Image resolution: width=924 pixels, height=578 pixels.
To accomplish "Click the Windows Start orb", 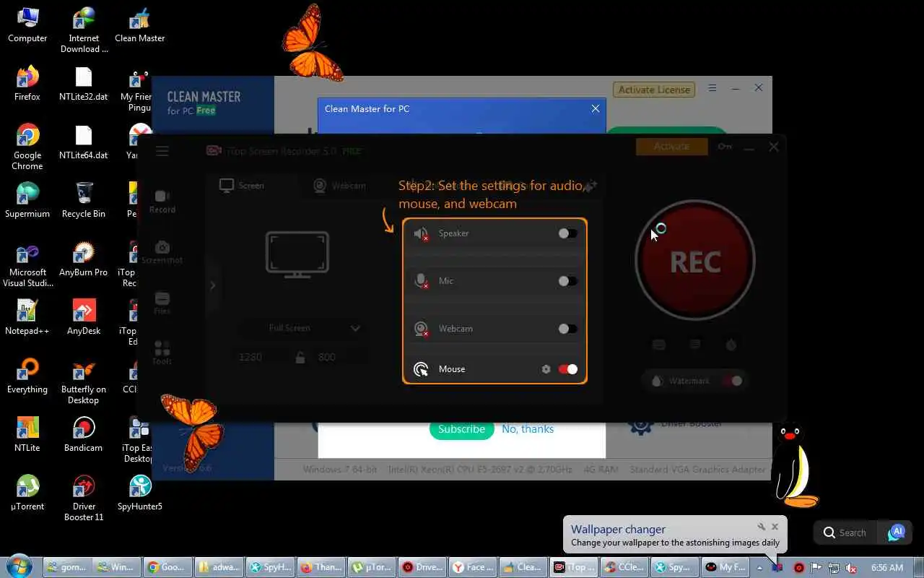I will pos(19,566).
